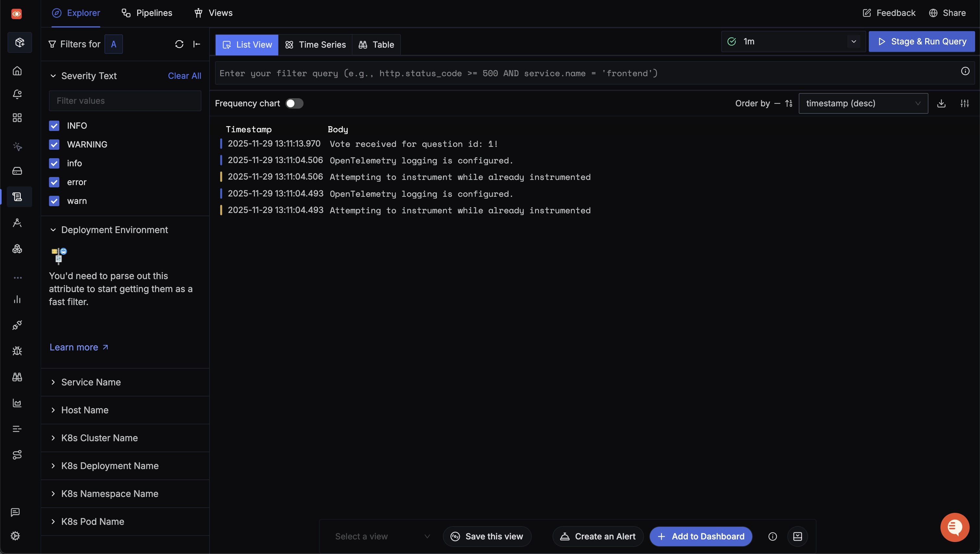The width and height of the screenshot is (980, 554).
Task: Open the settings gear in sidebar
Action: click(16, 536)
